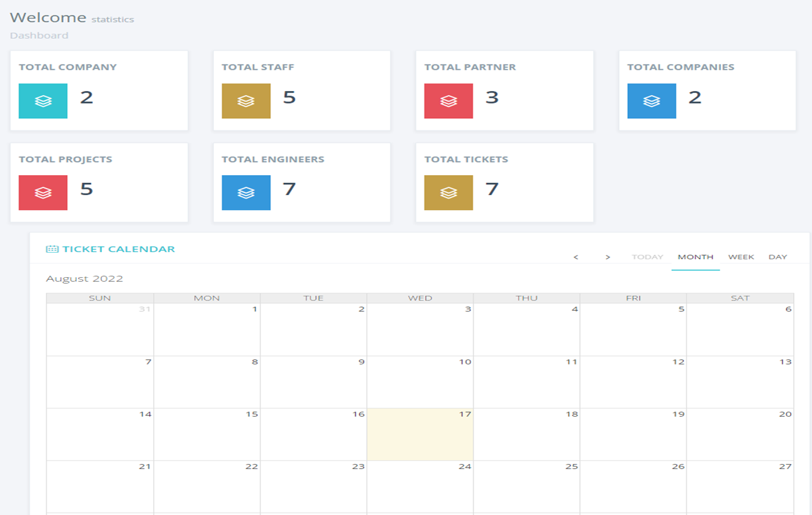Select August 27 in the calendar

pos(740,487)
